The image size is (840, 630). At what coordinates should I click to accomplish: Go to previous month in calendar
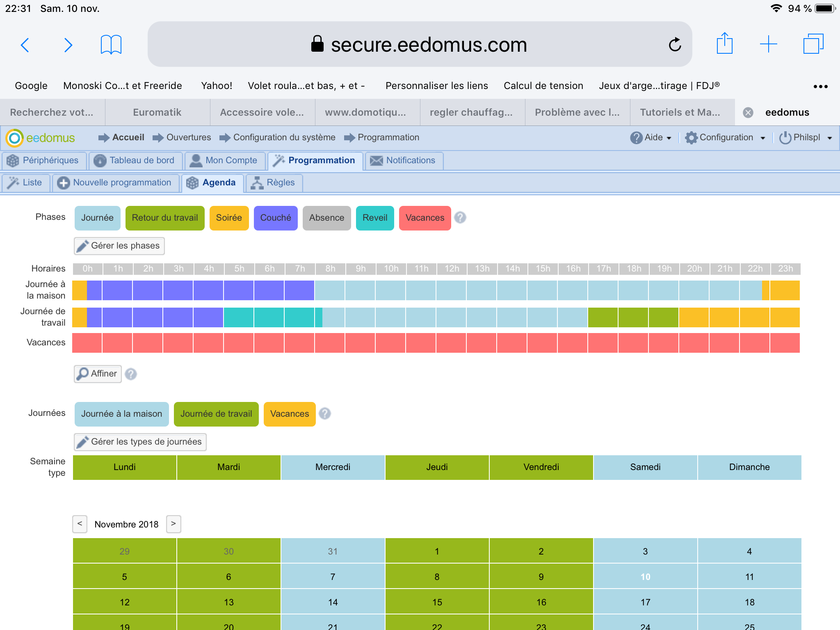tap(80, 524)
